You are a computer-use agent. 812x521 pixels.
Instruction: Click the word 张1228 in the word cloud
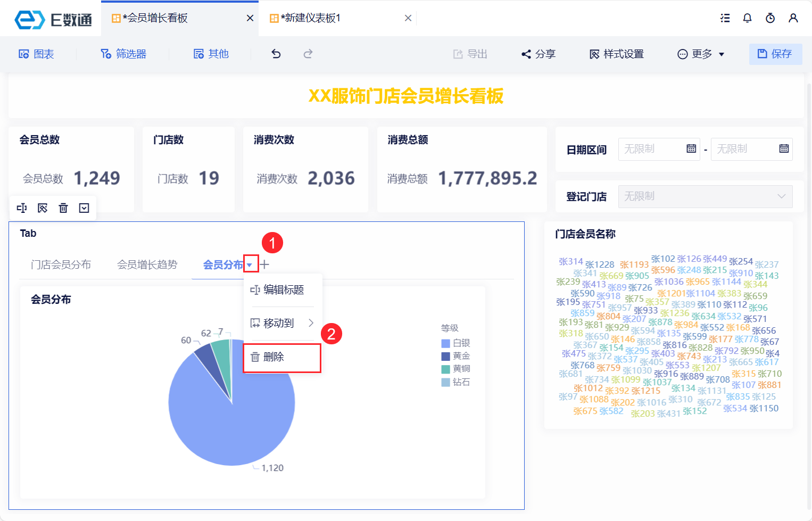600,264
